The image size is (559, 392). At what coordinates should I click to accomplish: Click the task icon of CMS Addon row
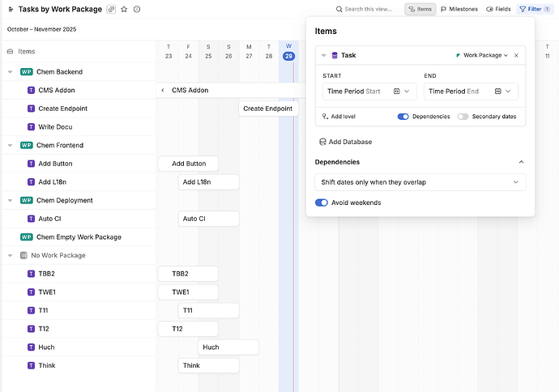pyautogui.click(x=31, y=91)
